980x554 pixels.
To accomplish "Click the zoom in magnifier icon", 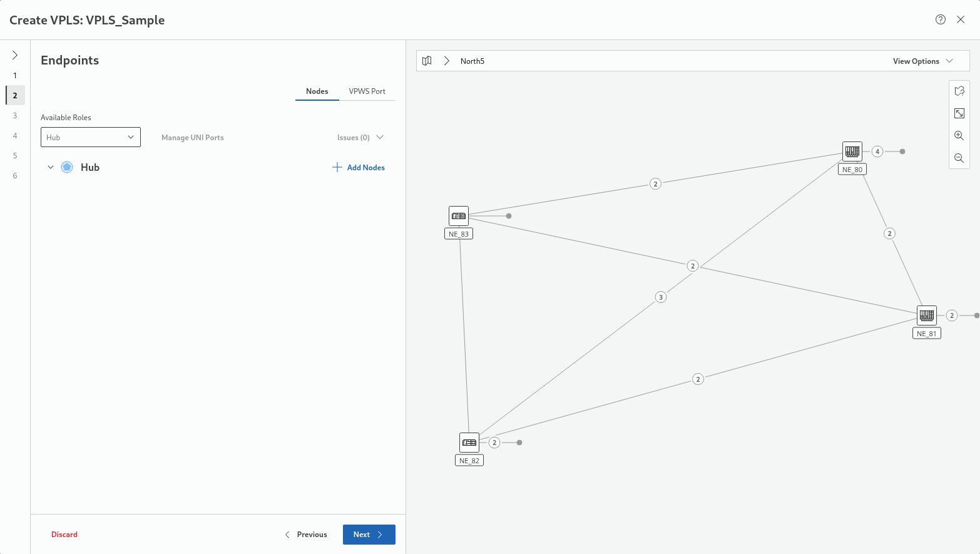I will [959, 136].
